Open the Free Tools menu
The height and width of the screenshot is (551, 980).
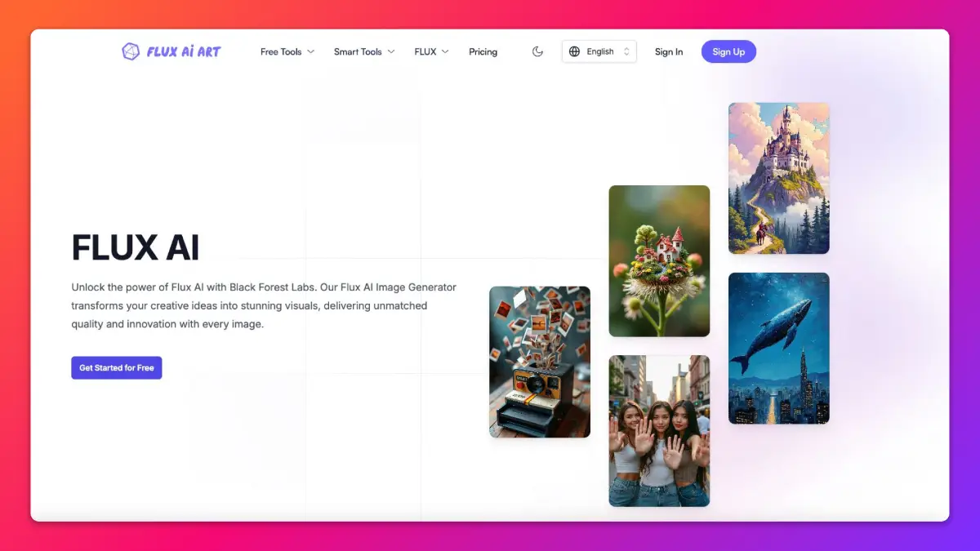pyautogui.click(x=281, y=51)
